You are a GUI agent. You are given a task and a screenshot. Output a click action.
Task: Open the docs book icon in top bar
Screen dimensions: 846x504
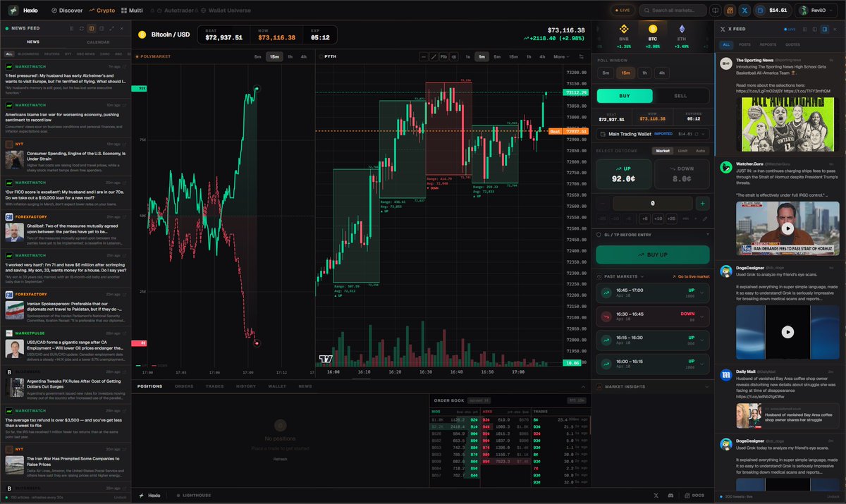[716, 11]
